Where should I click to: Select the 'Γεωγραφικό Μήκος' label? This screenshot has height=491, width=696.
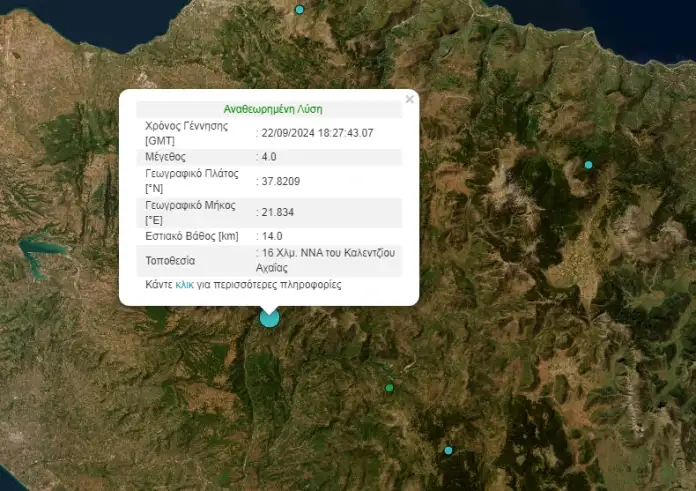pos(190,205)
